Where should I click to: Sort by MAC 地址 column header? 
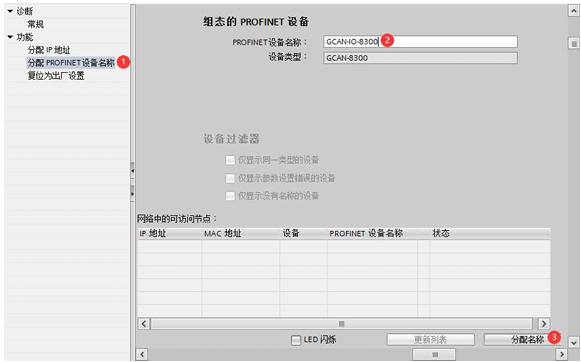(240, 233)
